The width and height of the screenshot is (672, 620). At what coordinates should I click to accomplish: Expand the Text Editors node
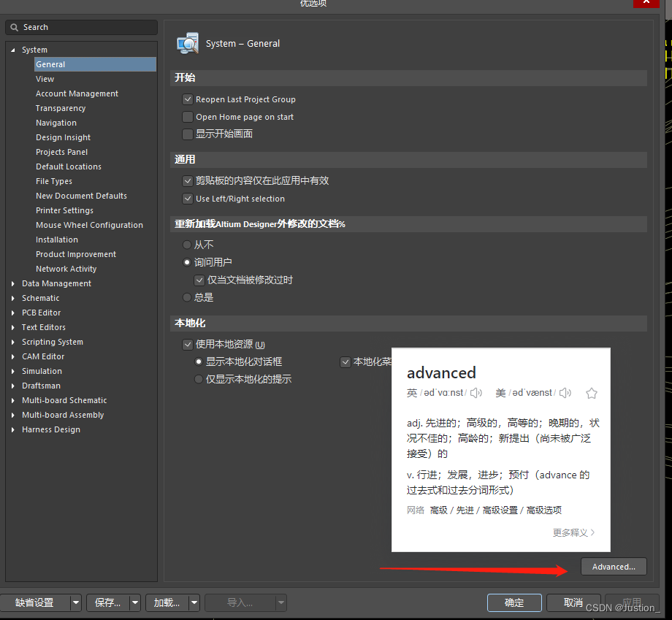(x=13, y=327)
